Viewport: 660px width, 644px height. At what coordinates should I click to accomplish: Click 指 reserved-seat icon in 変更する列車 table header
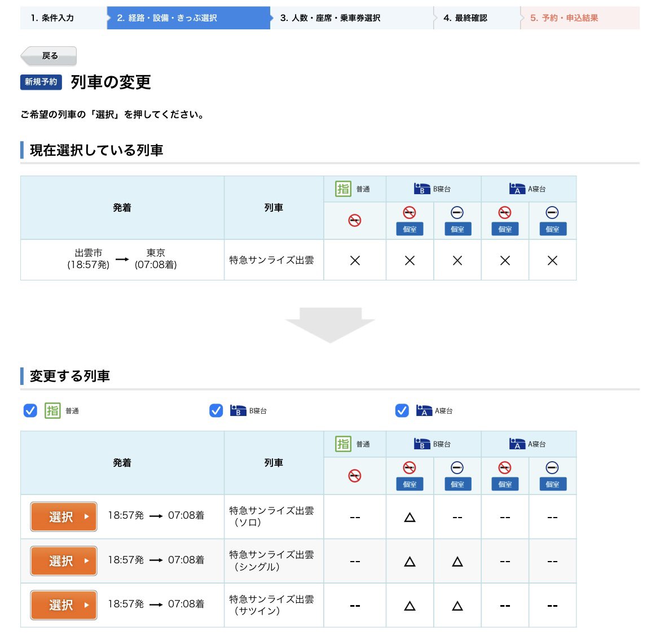pos(343,444)
